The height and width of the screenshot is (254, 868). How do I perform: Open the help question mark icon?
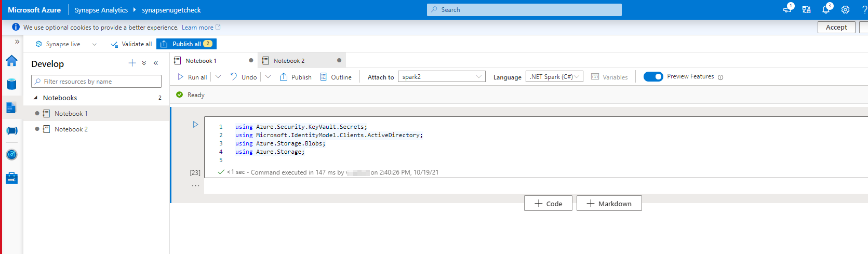[x=865, y=10]
